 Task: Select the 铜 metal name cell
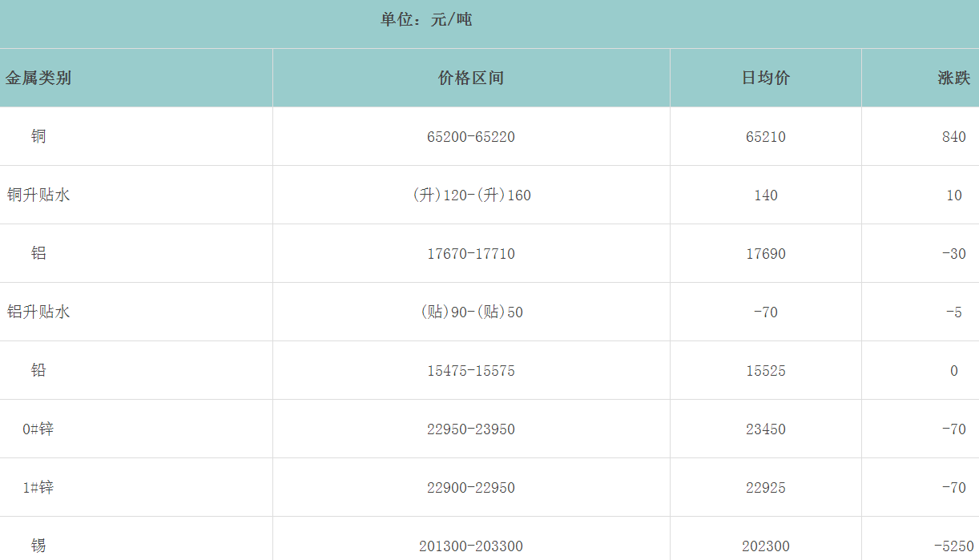[x=38, y=136]
